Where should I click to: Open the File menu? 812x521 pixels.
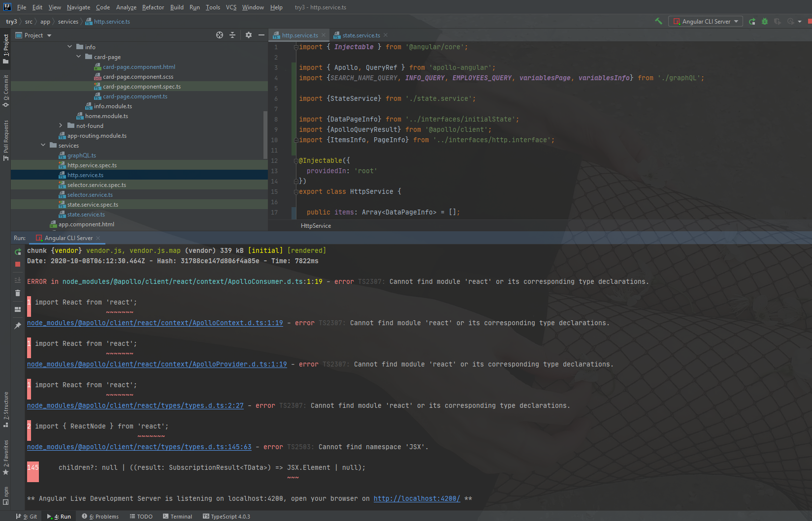(x=22, y=7)
